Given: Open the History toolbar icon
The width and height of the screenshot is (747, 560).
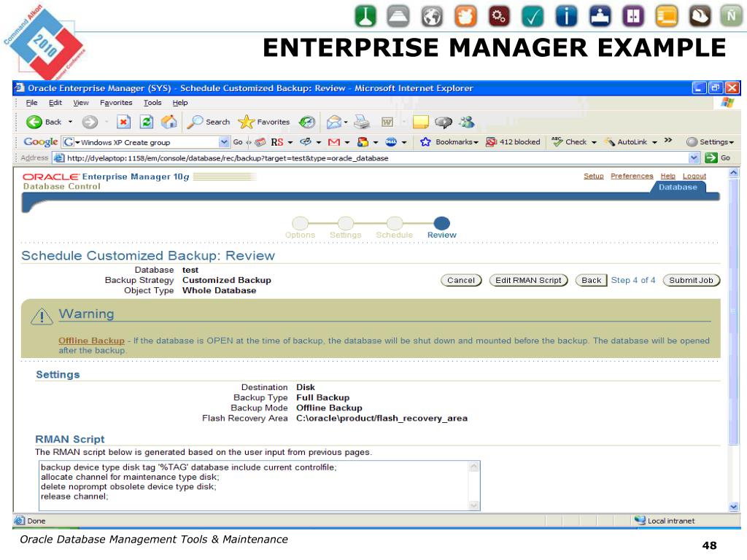Looking at the screenshot, I should [307, 122].
